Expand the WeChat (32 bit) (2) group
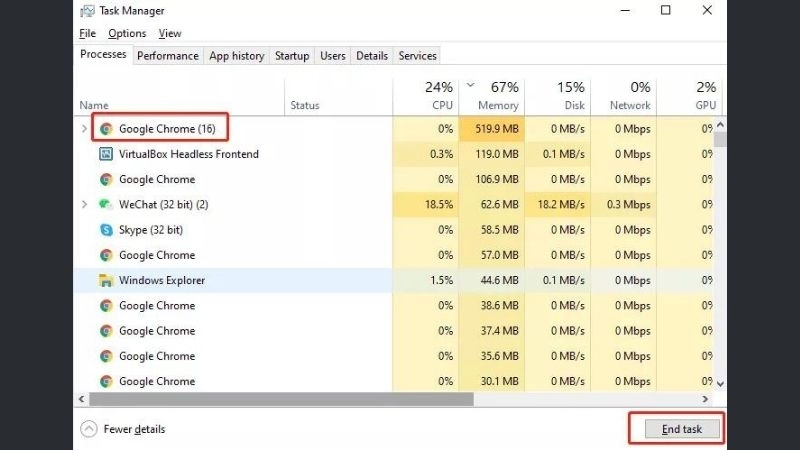 [85, 204]
